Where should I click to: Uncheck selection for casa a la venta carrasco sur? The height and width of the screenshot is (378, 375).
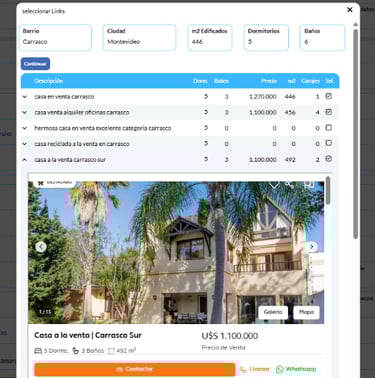(x=329, y=159)
